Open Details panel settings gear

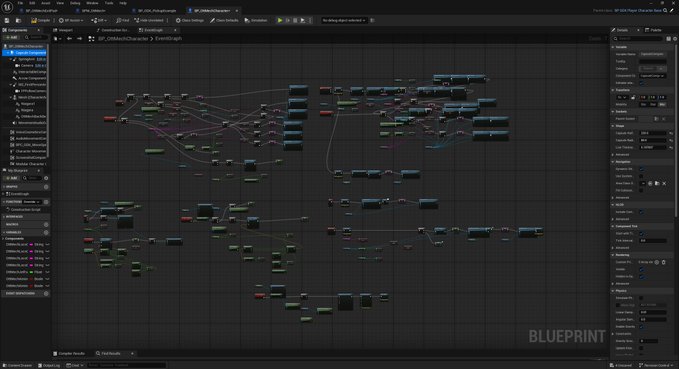point(675,39)
